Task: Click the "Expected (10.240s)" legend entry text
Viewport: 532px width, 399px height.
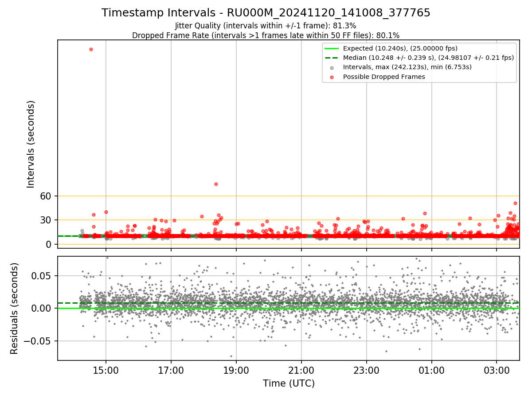Action: (x=400, y=48)
